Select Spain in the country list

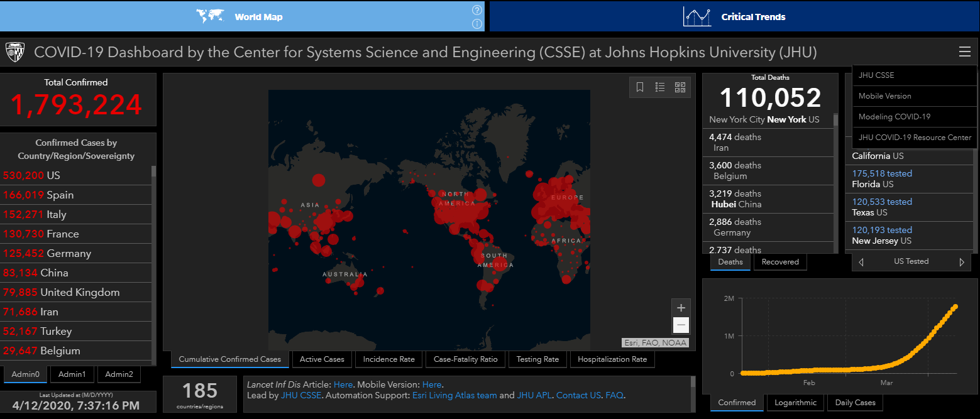[x=76, y=195]
